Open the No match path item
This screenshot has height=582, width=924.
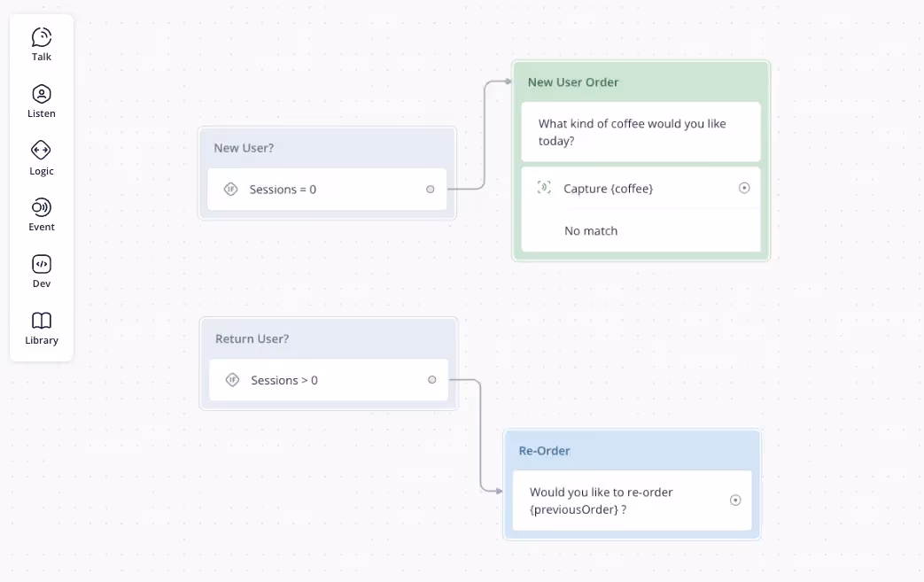point(641,231)
